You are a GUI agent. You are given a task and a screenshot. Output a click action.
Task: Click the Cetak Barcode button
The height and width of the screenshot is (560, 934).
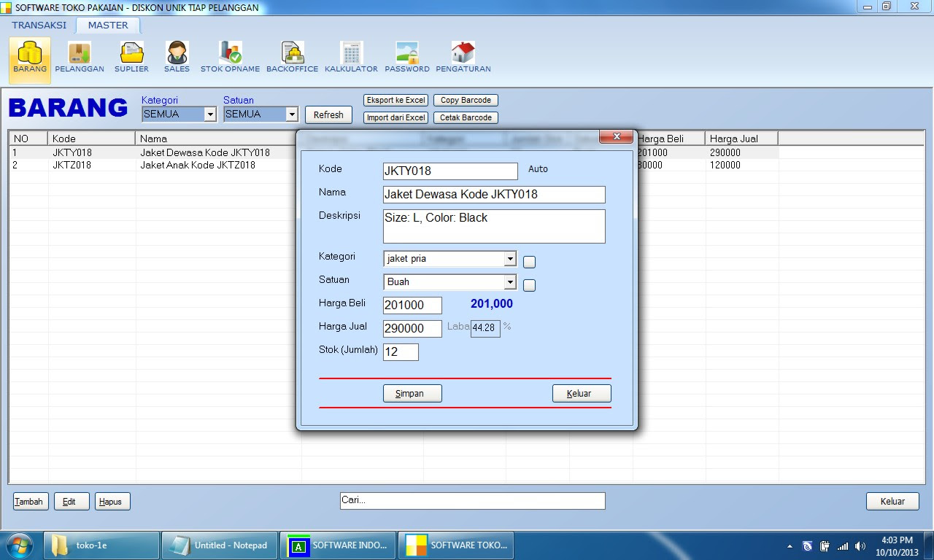pos(466,117)
